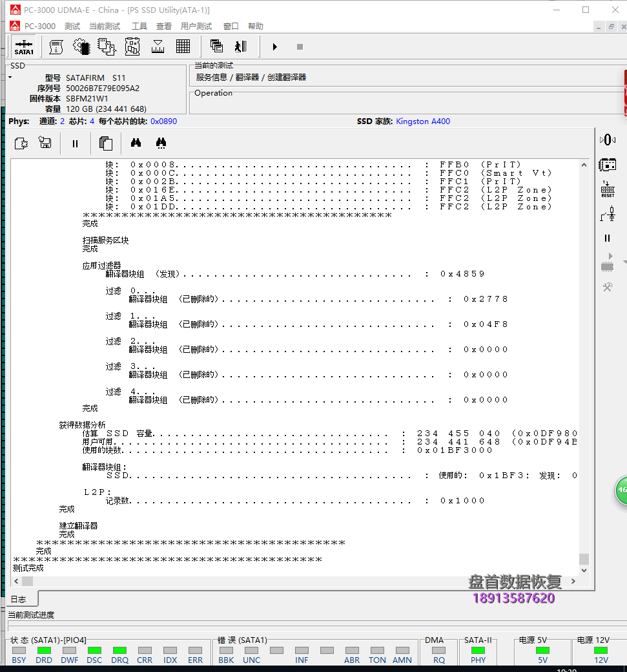Click the save log floppy icon

click(x=45, y=143)
